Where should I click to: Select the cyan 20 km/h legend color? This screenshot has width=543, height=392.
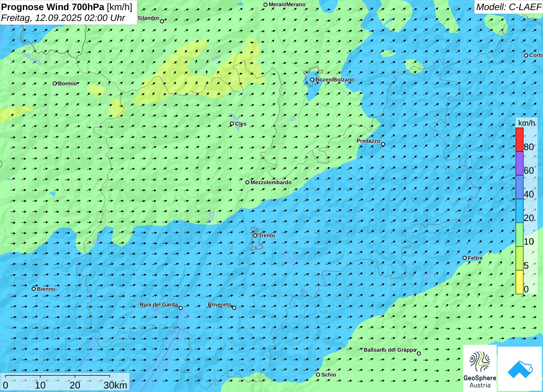pyautogui.click(x=519, y=211)
